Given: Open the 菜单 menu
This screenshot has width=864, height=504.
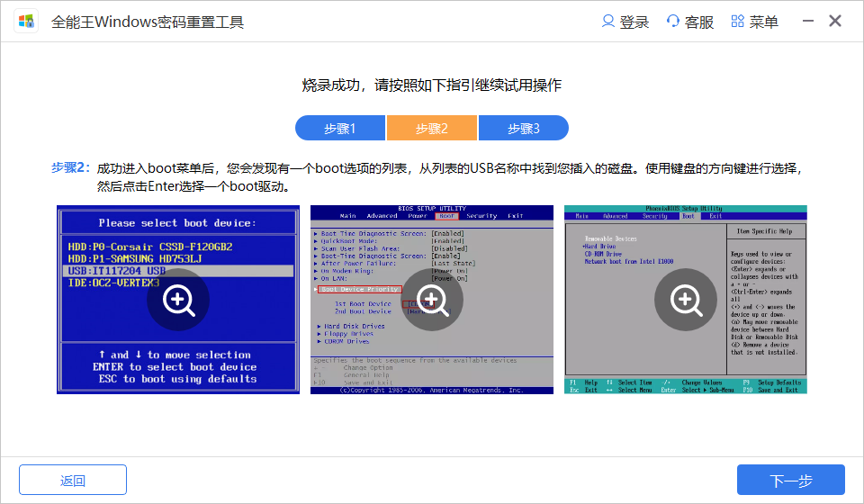Looking at the screenshot, I should coord(763,22).
